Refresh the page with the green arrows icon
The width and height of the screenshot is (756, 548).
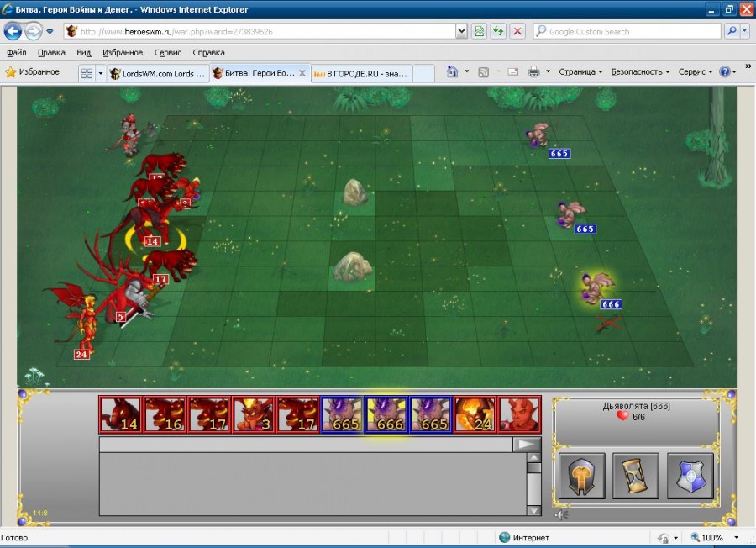coord(498,32)
